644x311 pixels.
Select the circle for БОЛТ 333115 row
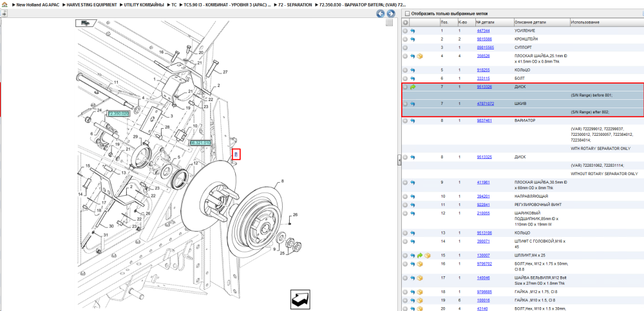[405, 79]
